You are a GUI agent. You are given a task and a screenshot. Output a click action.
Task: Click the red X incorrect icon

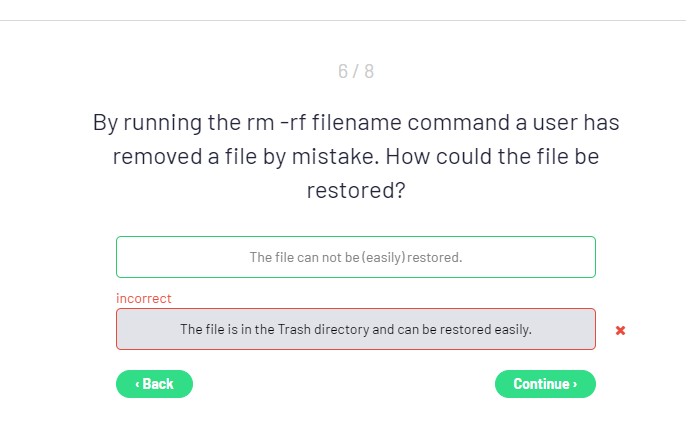click(x=620, y=330)
